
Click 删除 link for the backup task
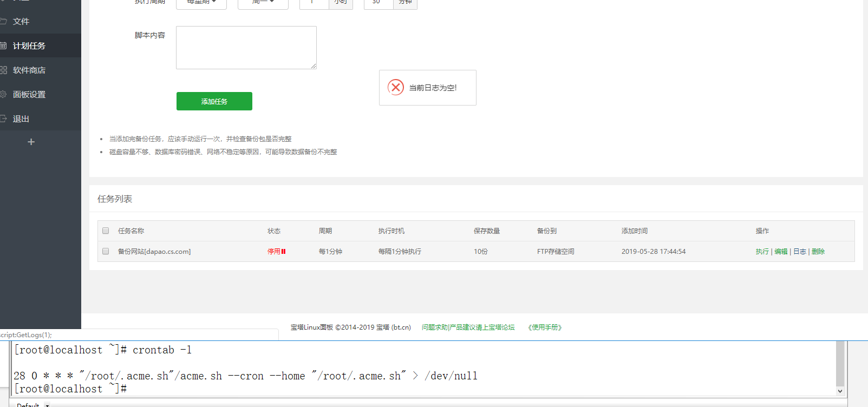tap(818, 252)
